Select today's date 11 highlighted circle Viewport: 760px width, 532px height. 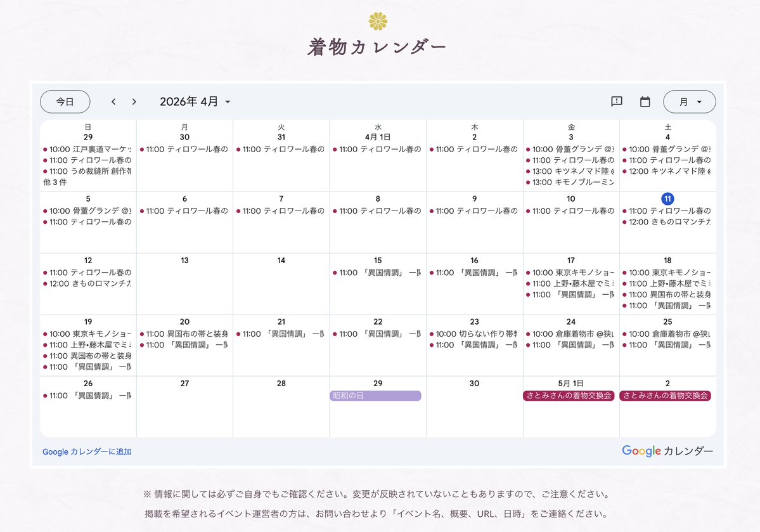pos(667,199)
